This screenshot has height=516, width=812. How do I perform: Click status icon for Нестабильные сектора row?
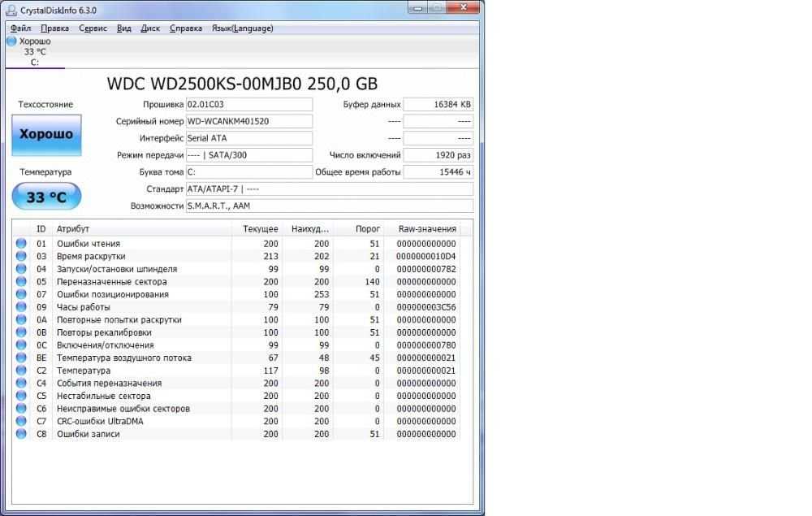tap(21, 395)
